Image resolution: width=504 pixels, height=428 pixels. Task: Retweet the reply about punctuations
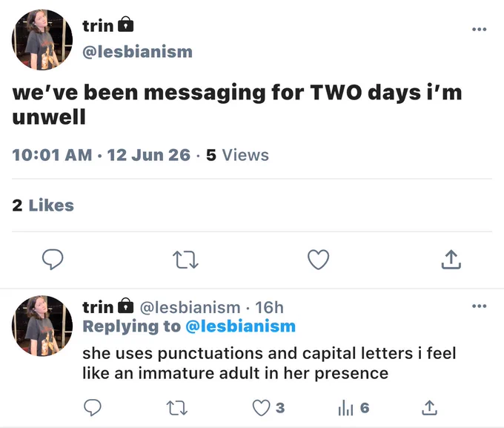point(177,408)
